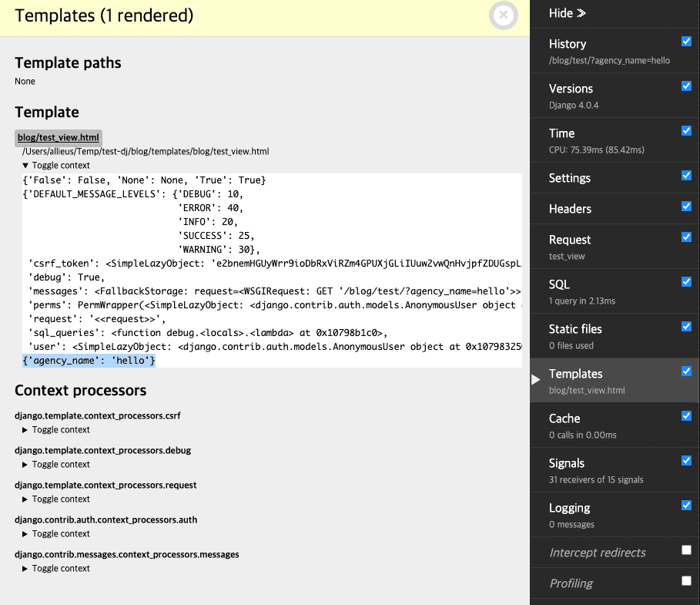700x605 pixels.
Task: Uncheck the History panel checkbox
Action: coord(686,42)
